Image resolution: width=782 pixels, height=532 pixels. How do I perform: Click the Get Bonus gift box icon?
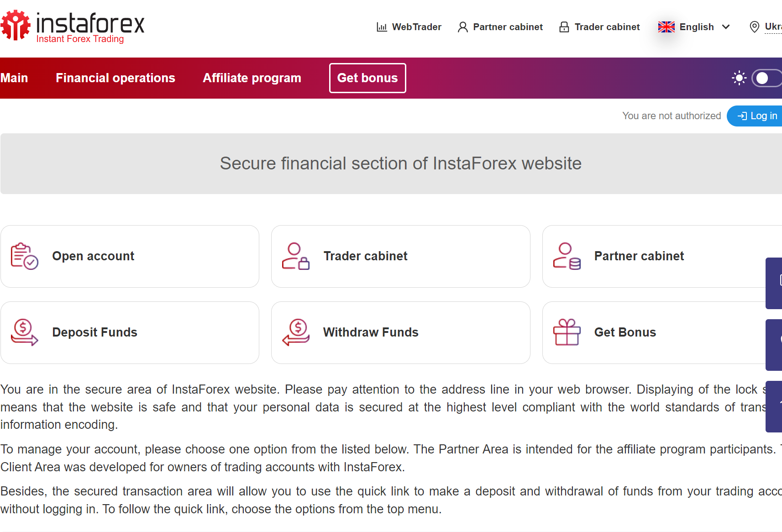click(567, 332)
